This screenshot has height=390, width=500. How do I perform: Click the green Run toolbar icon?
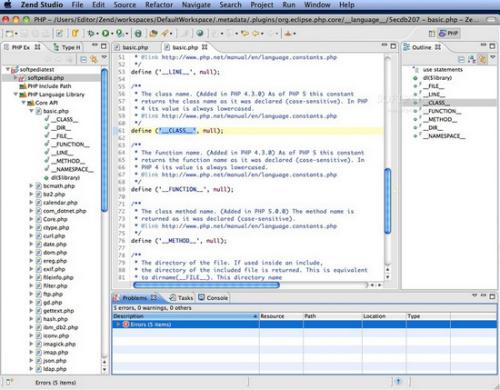(105, 33)
